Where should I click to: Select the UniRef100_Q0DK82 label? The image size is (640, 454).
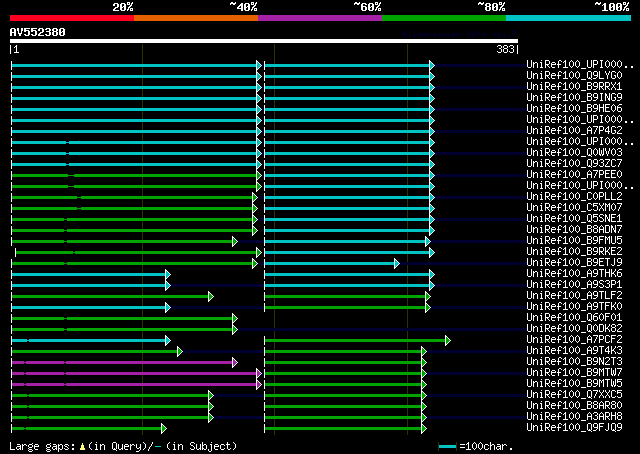574,329
